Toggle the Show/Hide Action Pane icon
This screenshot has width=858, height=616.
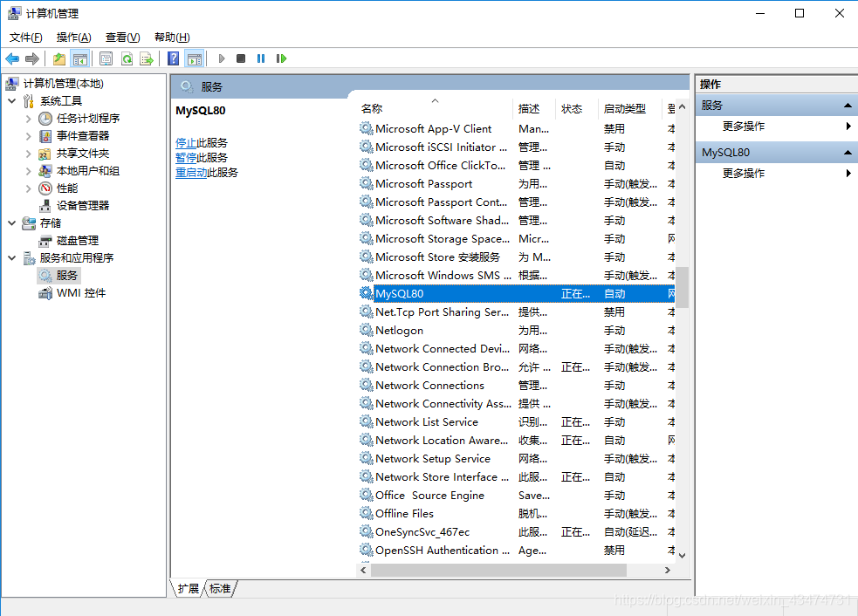[x=195, y=58]
